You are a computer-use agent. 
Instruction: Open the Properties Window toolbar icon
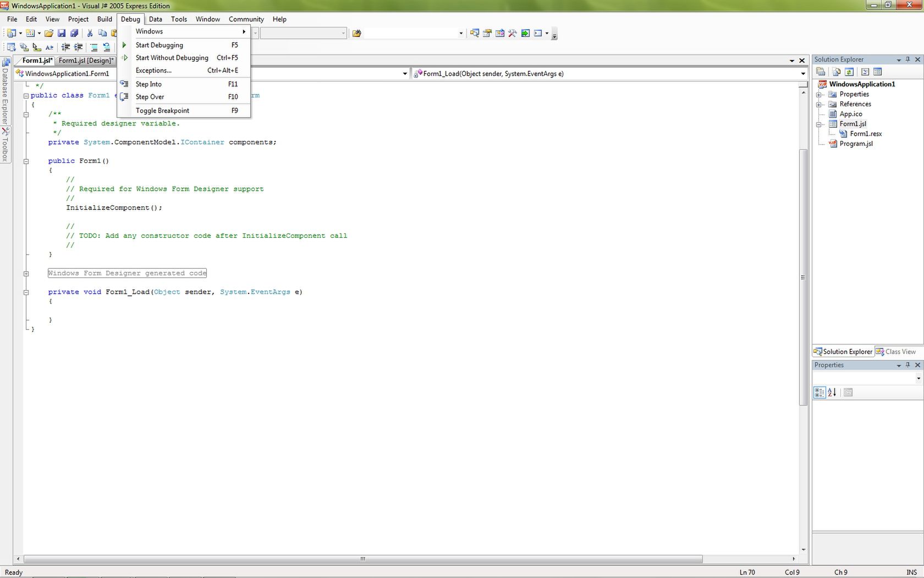pos(487,33)
